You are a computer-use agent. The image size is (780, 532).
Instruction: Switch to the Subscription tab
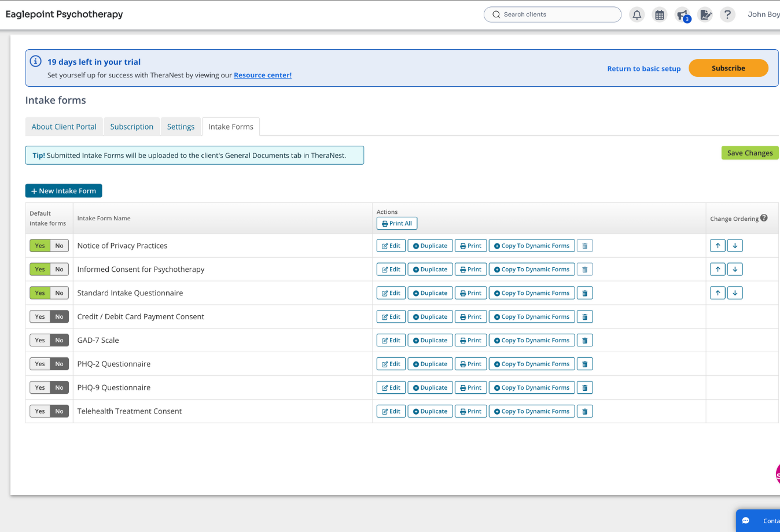(132, 127)
